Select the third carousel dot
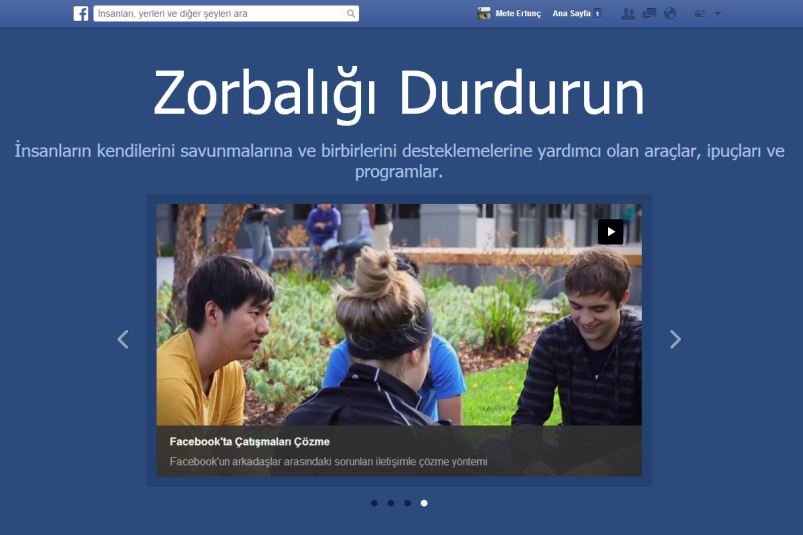The height and width of the screenshot is (535, 803). tap(407, 503)
